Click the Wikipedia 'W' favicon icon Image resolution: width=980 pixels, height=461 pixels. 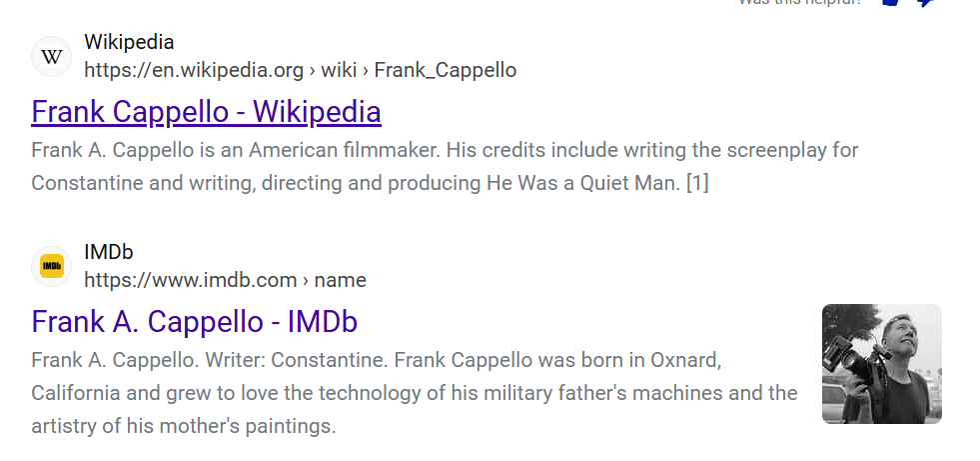(x=52, y=57)
